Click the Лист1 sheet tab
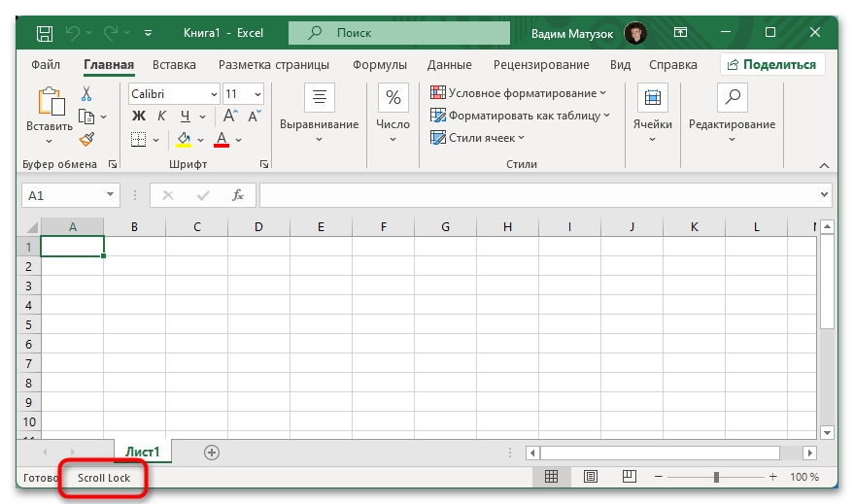This screenshot has height=504, width=854. (143, 452)
